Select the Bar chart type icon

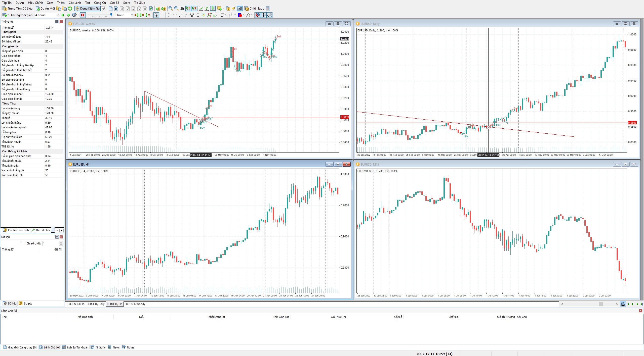207,9
